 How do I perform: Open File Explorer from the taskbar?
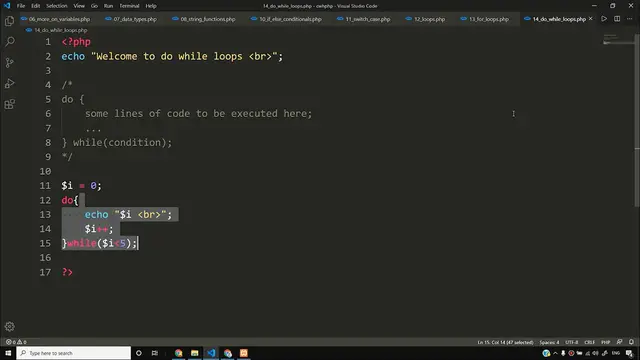[195, 353]
